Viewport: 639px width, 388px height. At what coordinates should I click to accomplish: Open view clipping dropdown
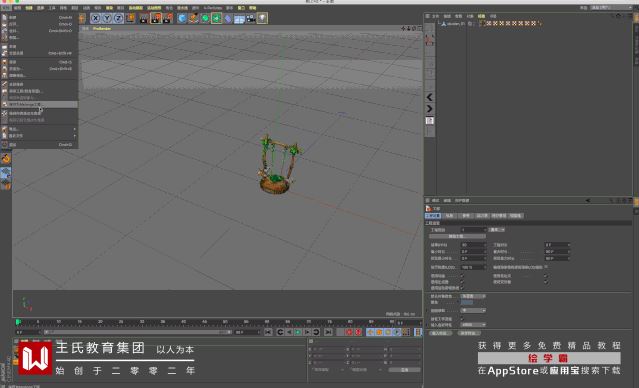(x=474, y=311)
